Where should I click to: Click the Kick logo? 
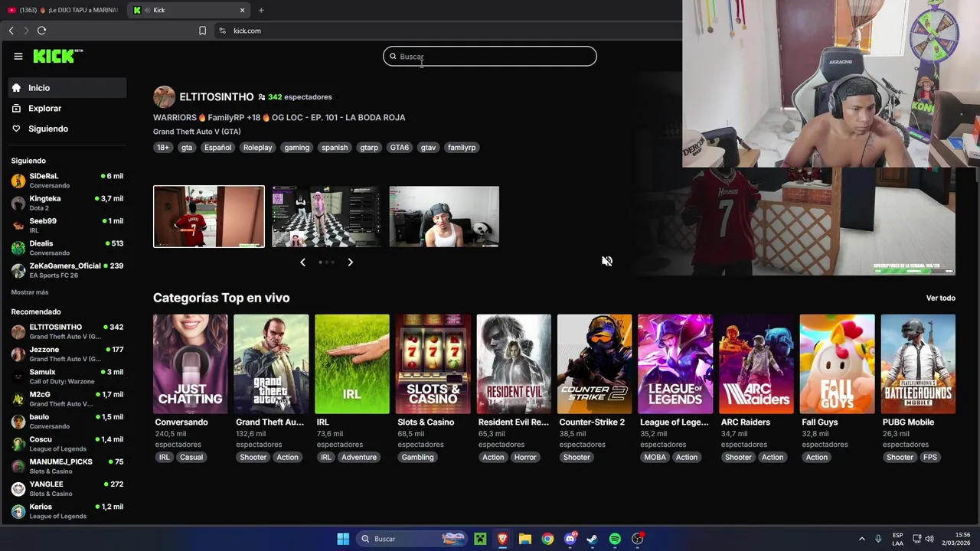tap(58, 56)
